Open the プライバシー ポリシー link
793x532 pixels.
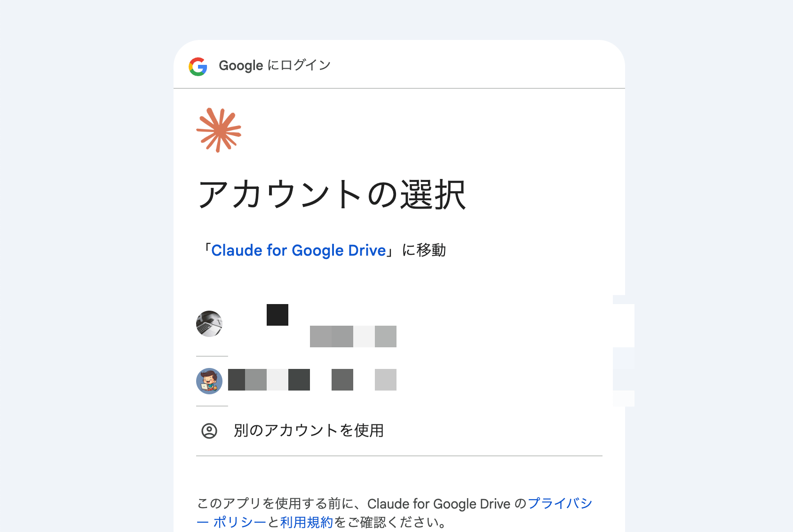pyautogui.click(x=560, y=504)
